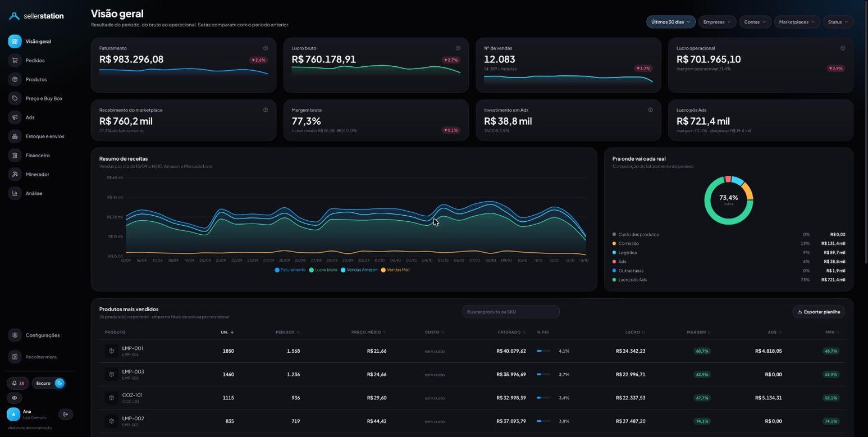Open the Status filter dropdown
This screenshot has width=868, height=437.
point(838,22)
